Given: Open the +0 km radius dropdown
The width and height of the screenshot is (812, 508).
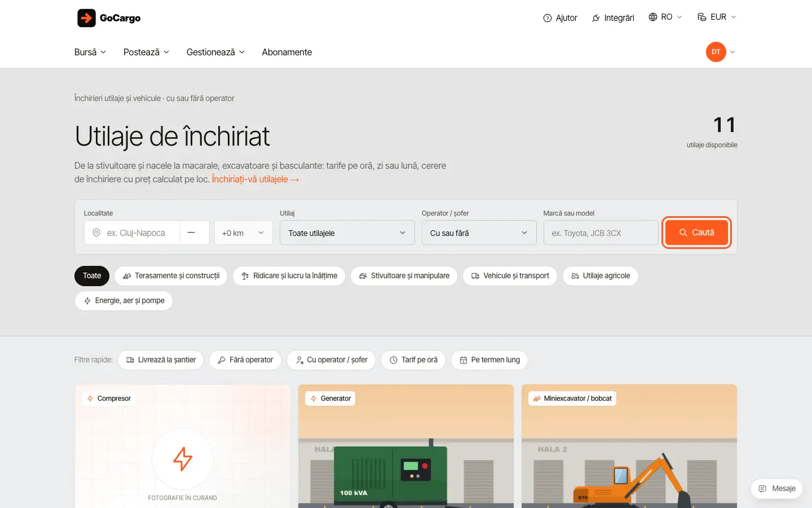Looking at the screenshot, I should tap(243, 233).
